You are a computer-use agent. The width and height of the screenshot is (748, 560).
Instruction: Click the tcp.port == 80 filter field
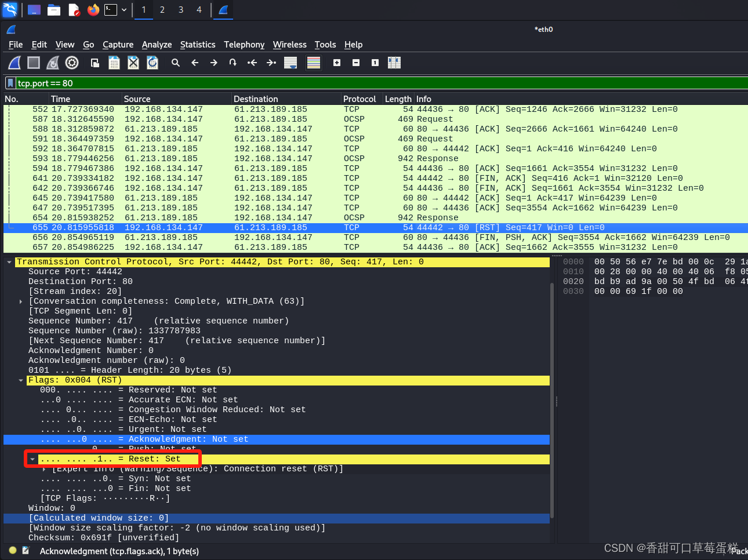116,83
